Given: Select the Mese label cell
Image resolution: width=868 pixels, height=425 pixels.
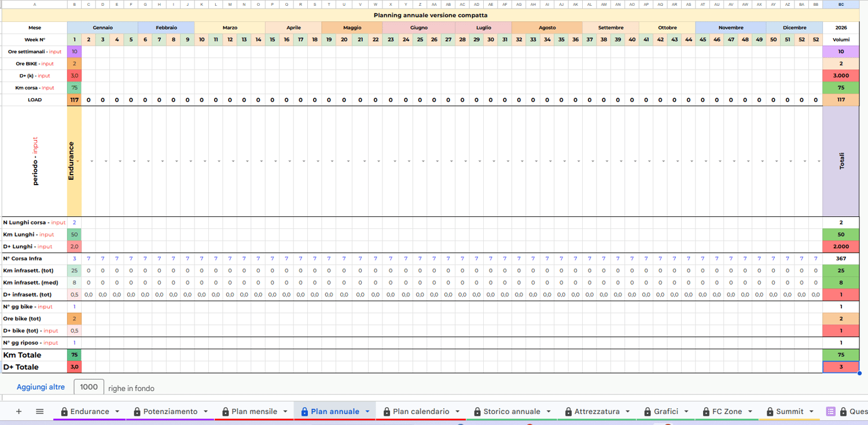Looking at the screenshot, I should pyautogui.click(x=35, y=28).
